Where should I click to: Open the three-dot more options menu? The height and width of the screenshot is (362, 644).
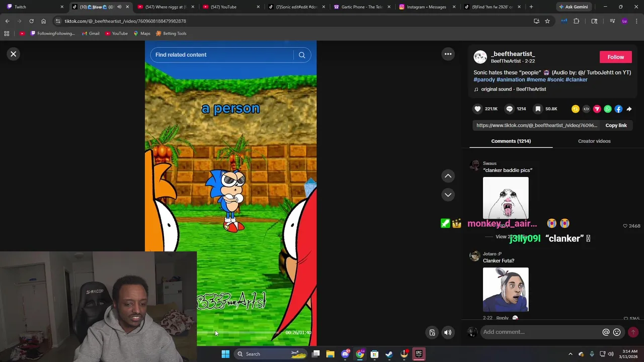point(448,54)
